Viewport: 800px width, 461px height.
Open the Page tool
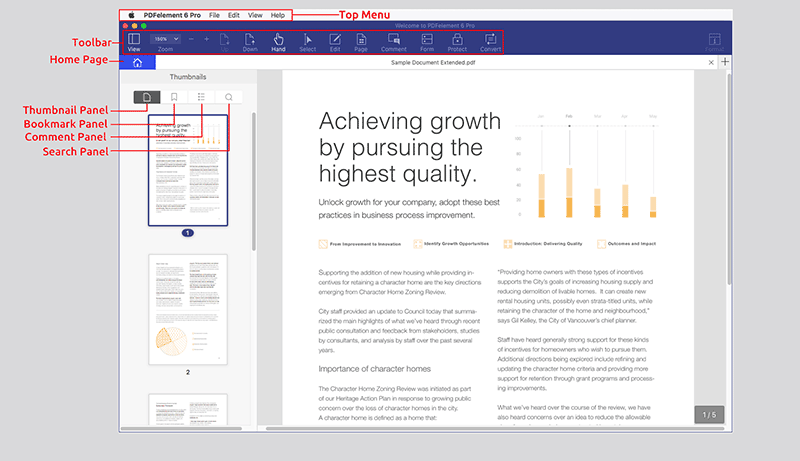pos(361,42)
